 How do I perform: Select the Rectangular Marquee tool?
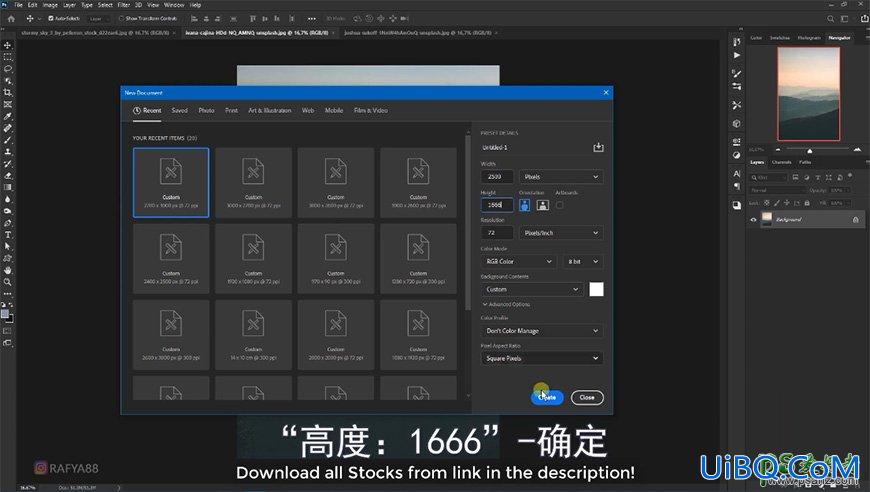8,57
